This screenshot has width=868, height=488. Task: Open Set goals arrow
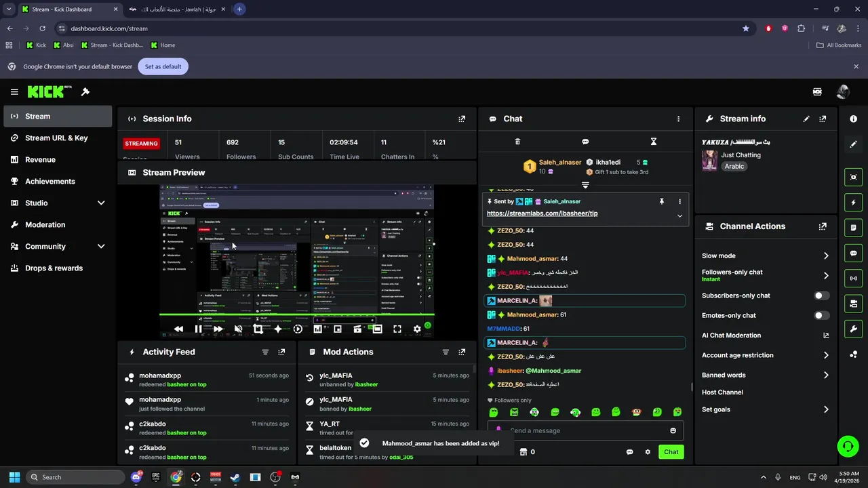click(x=826, y=409)
